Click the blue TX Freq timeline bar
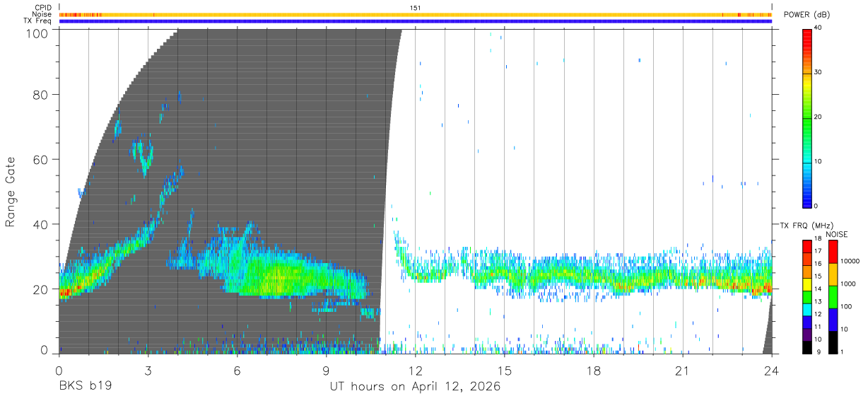 click(x=415, y=21)
